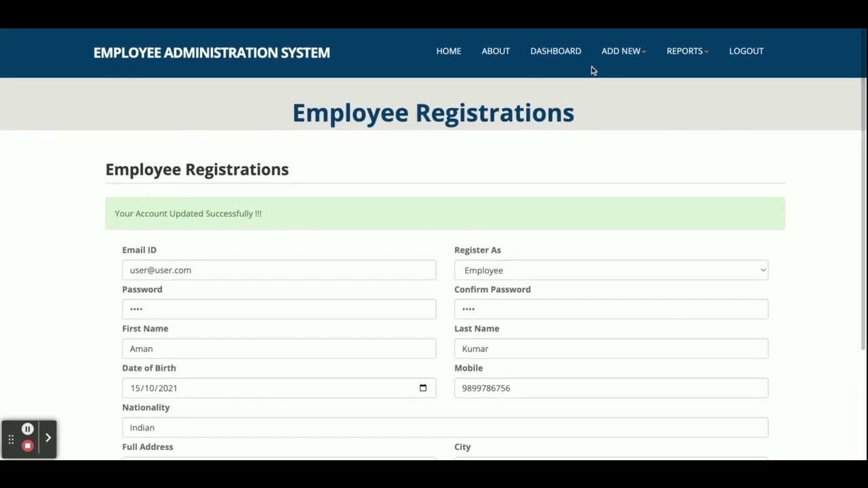Pause the screen recording
The height and width of the screenshot is (488, 868).
28,429
